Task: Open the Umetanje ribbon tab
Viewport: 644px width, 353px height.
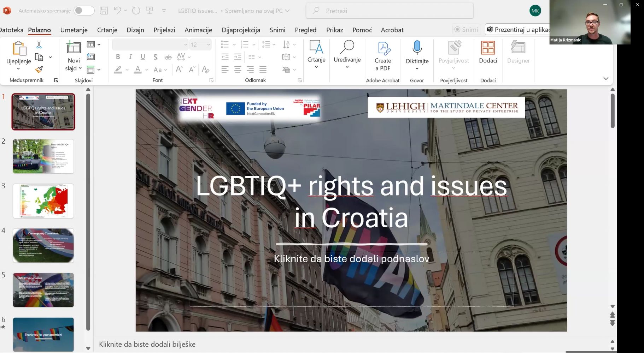Action: 74,30
